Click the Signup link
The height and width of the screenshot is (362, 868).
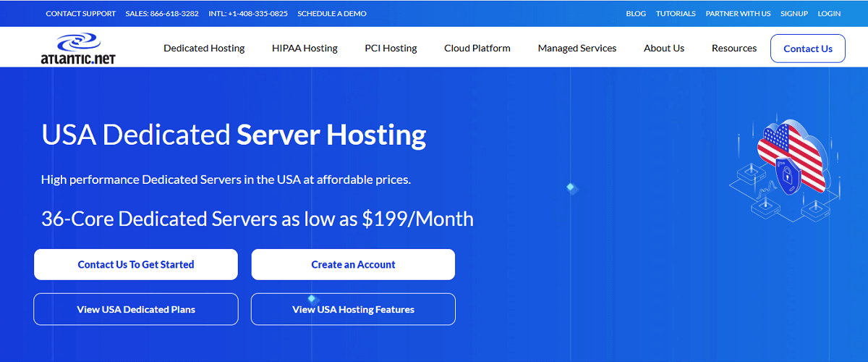794,14
